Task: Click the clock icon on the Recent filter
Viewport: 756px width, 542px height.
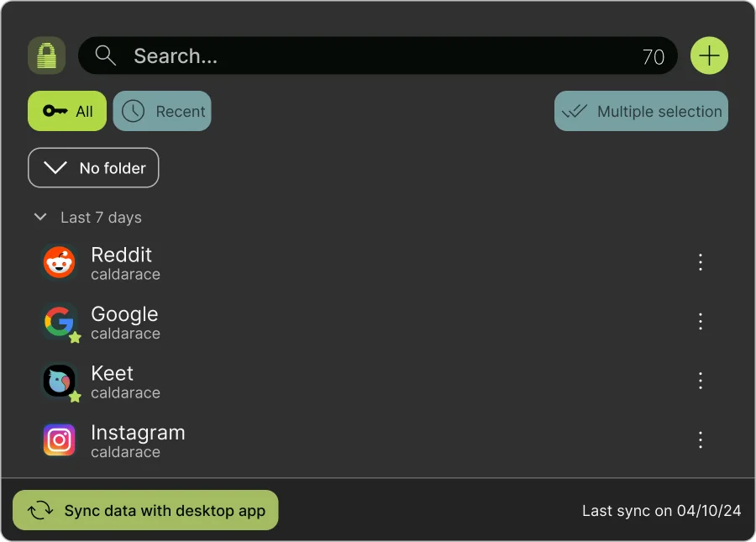Action: point(132,111)
